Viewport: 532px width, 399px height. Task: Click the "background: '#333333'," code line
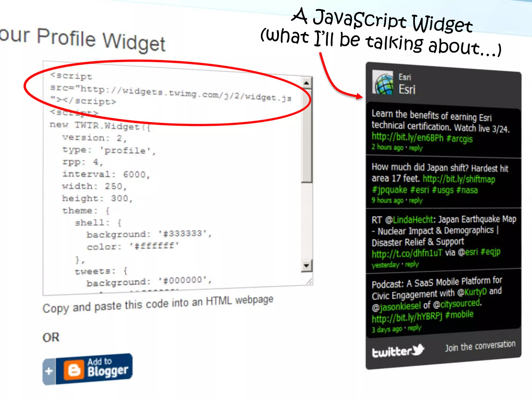pos(149,234)
